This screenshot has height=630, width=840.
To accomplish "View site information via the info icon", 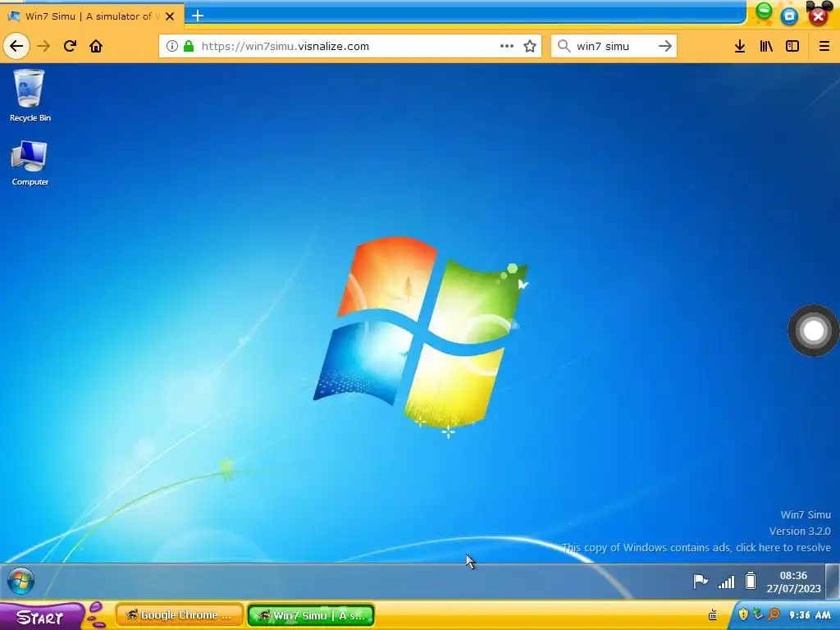I will coord(172,46).
